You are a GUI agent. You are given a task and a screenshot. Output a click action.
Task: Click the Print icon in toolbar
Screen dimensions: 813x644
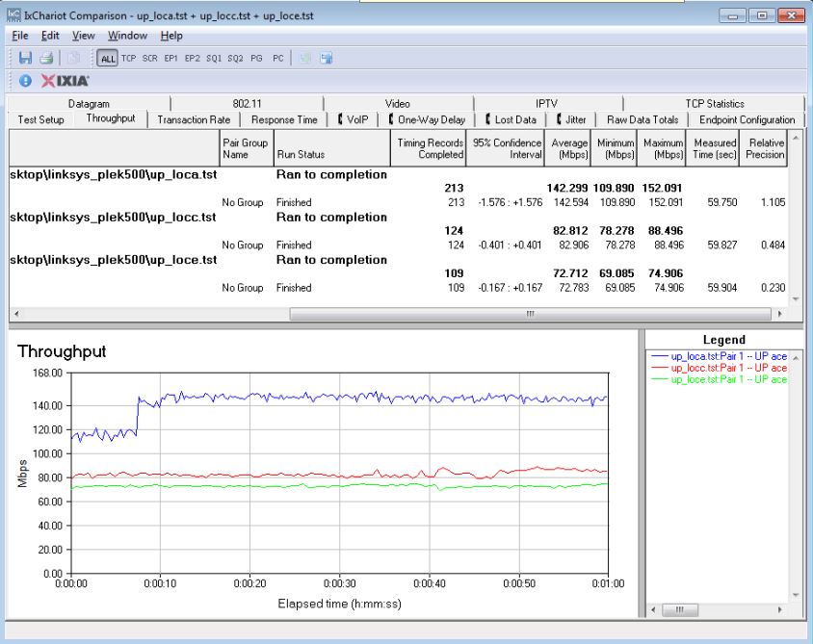point(46,58)
